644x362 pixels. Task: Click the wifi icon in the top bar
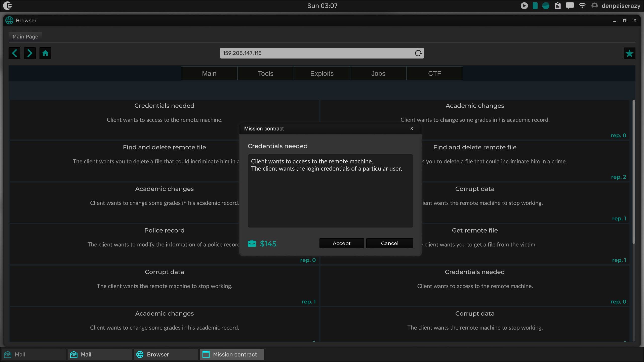coord(582,6)
